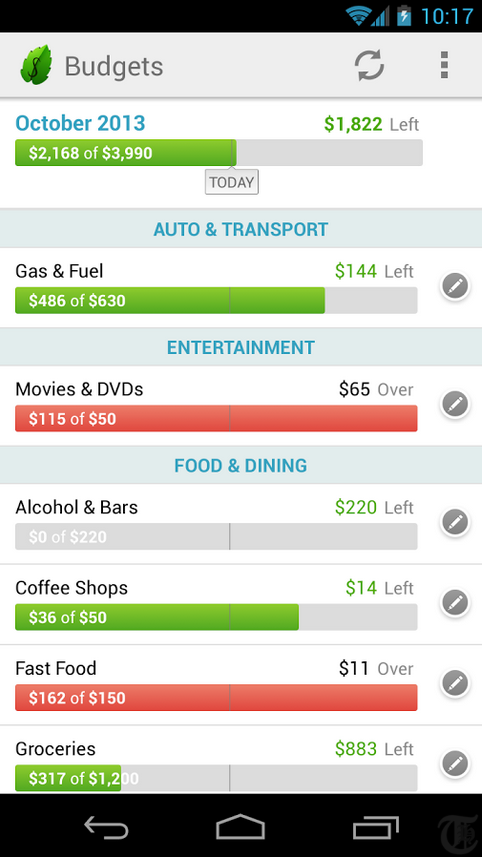Image resolution: width=482 pixels, height=857 pixels.
Task: Tap the Android home navigation button
Action: pos(240,827)
